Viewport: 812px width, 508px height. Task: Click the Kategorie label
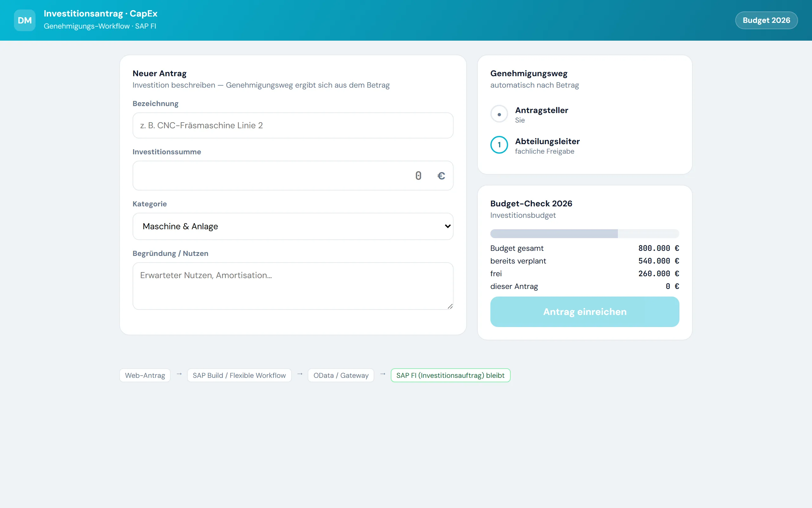(150, 204)
